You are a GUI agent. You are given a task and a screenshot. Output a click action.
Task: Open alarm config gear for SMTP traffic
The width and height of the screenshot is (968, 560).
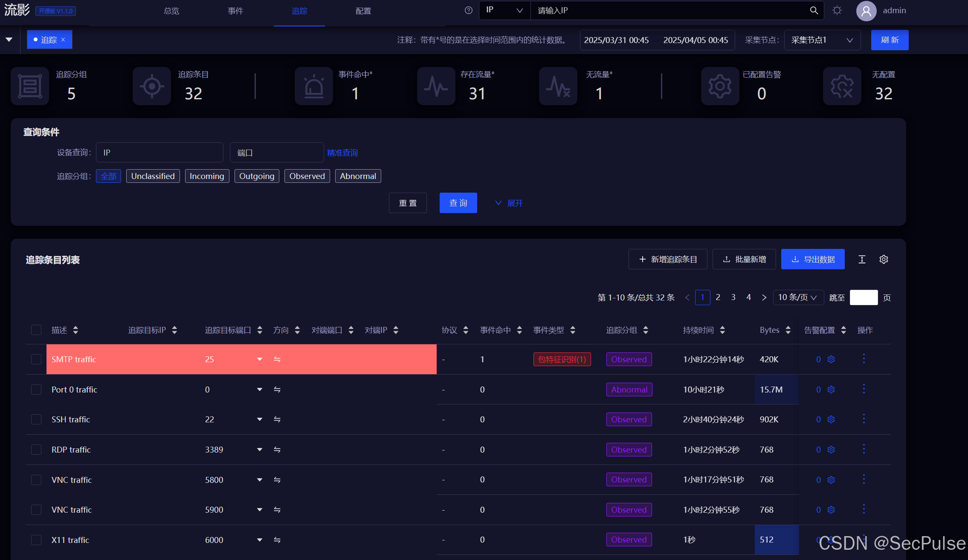coord(831,359)
